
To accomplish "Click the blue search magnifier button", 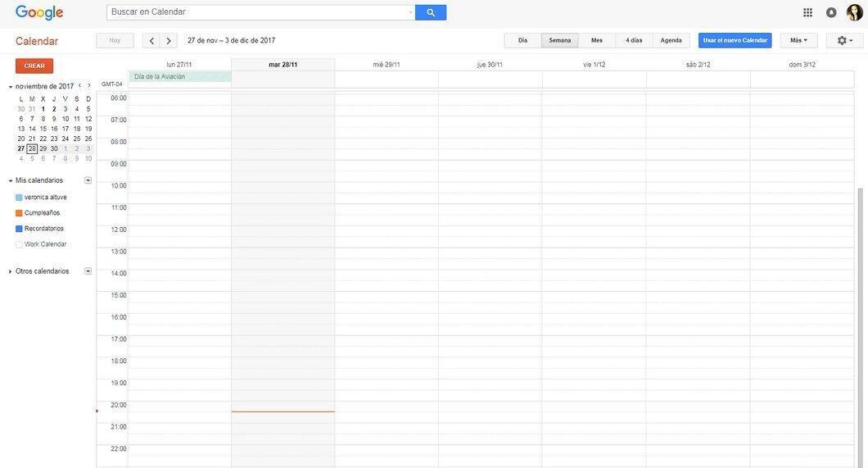I will tap(431, 12).
